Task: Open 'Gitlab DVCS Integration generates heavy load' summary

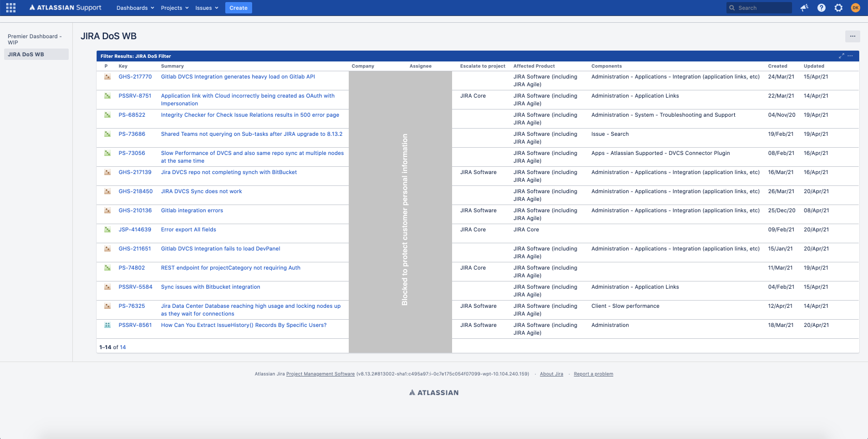Action: [x=238, y=76]
